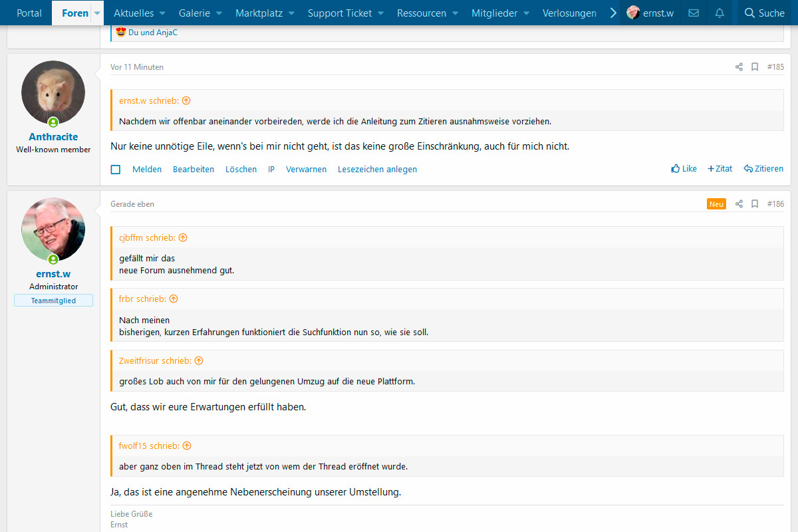798x532 pixels.
Task: Open the Marktplatz menu
Action: coord(259,13)
